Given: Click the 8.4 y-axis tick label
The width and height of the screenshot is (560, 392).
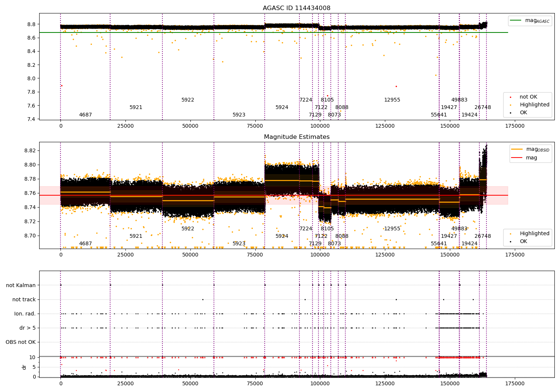Looking at the screenshot, I should coord(31,52).
